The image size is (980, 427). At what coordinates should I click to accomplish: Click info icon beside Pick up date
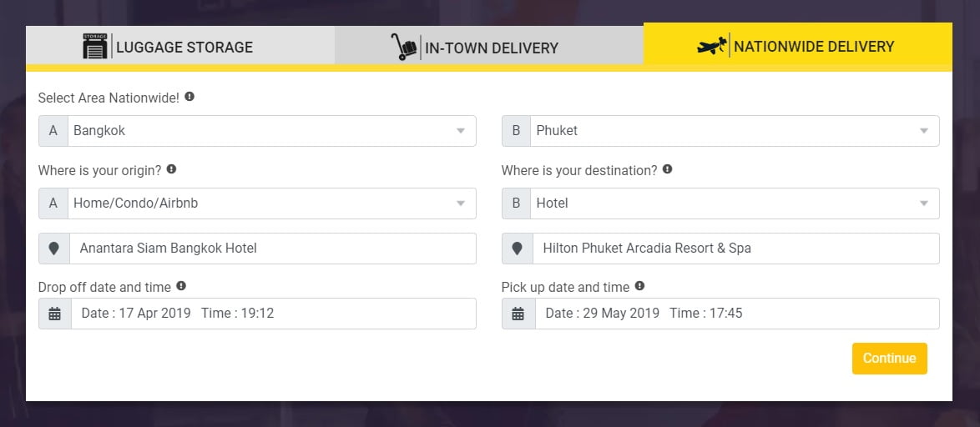pyautogui.click(x=639, y=286)
